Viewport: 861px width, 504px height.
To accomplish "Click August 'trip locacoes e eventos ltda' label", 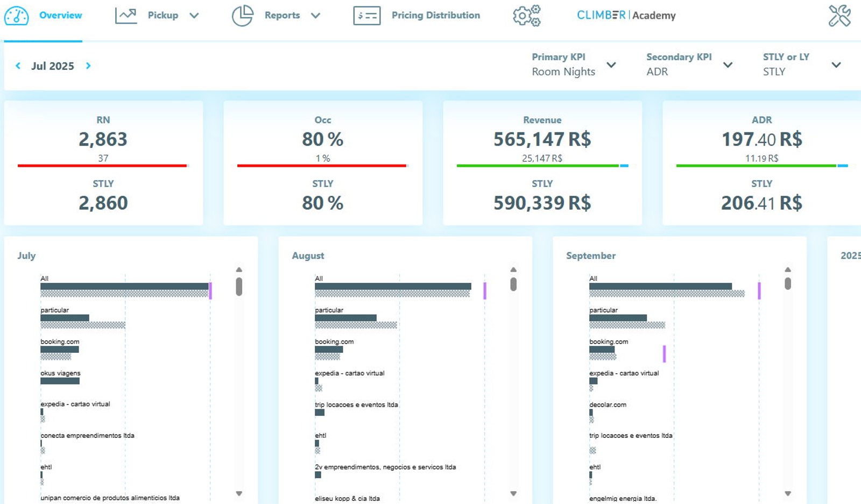I will tap(356, 404).
